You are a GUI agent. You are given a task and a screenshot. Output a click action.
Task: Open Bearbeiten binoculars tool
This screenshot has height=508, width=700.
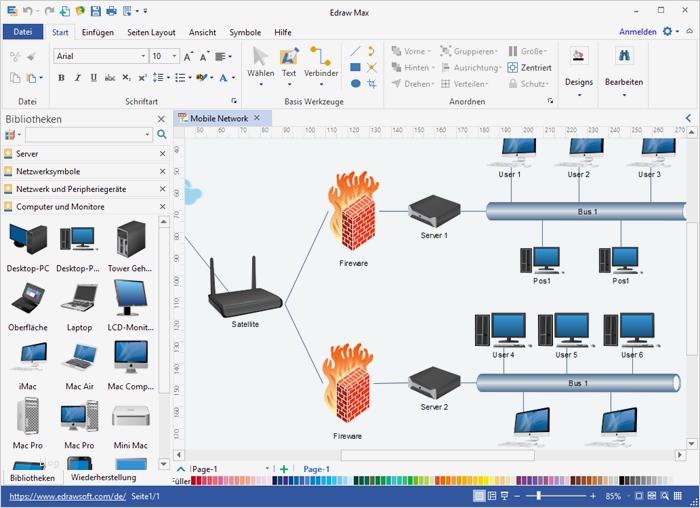click(x=623, y=59)
